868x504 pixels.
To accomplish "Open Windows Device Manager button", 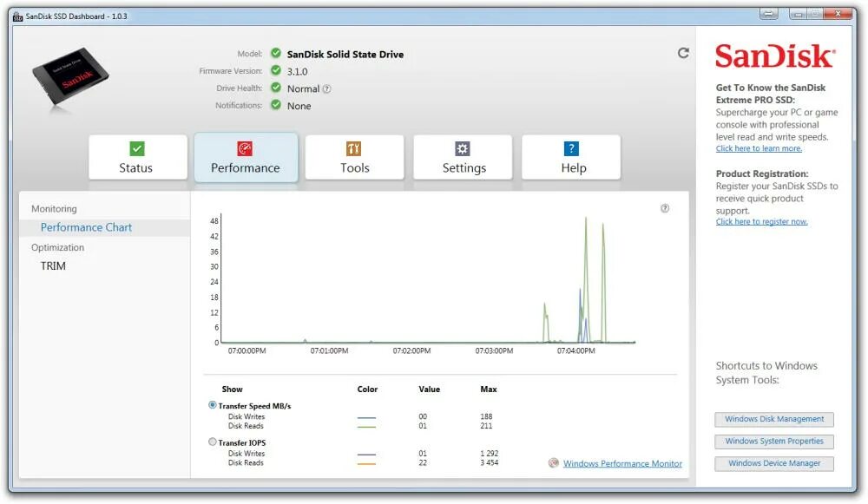I will pos(774,463).
